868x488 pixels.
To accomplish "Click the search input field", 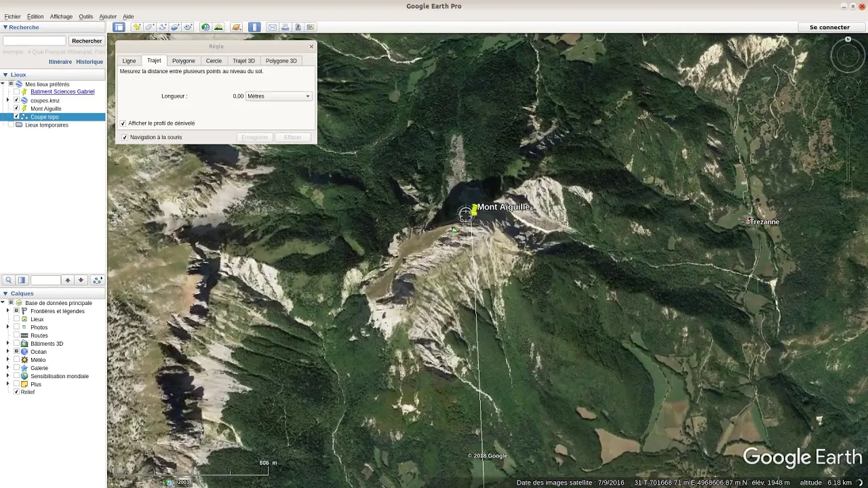I will pos(35,41).
